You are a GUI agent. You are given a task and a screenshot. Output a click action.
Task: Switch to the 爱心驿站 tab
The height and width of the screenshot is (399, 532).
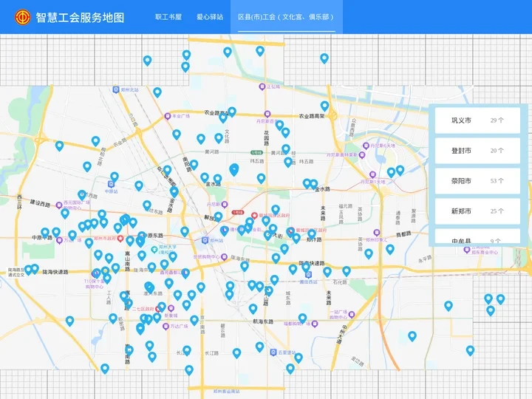210,17
